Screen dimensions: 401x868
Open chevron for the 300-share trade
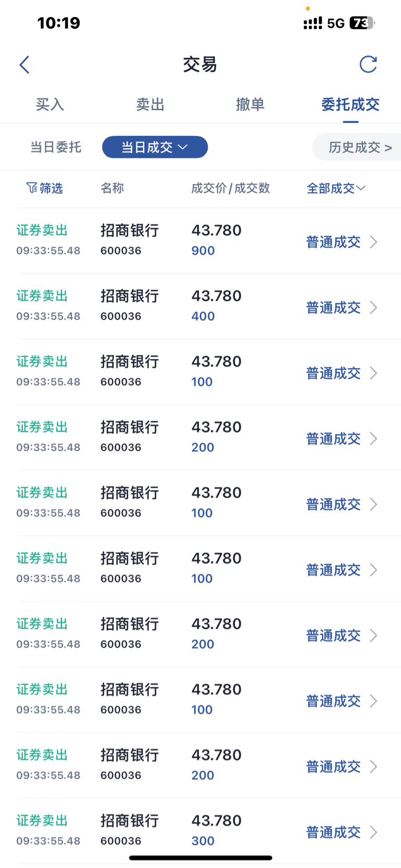[373, 832]
